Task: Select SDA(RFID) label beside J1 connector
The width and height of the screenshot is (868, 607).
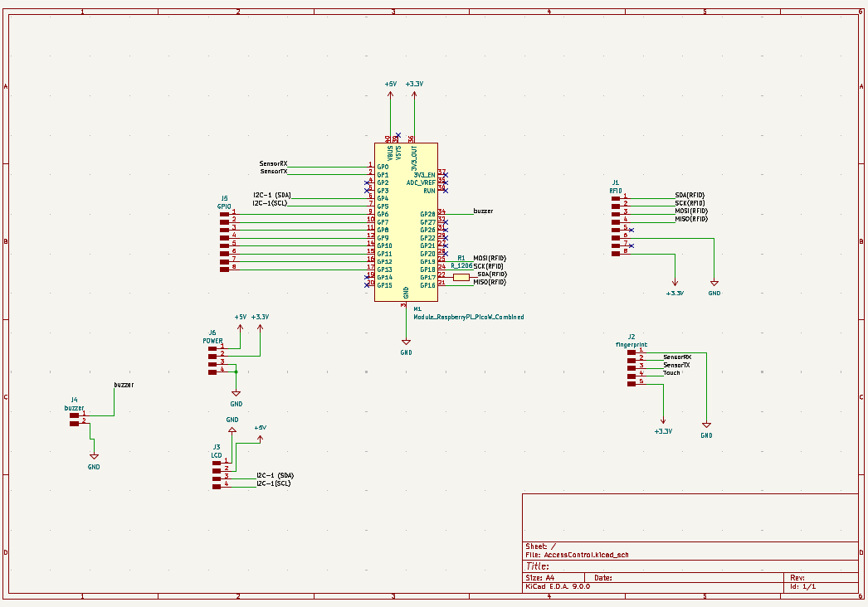Action: pyautogui.click(x=690, y=196)
